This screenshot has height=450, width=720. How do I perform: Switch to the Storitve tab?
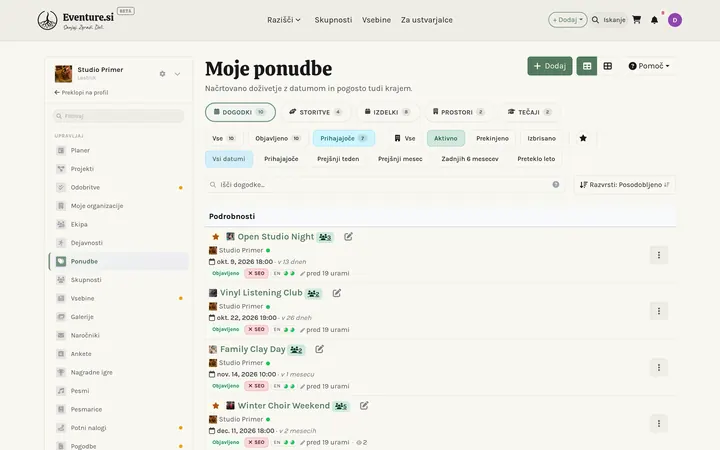pyautogui.click(x=315, y=112)
